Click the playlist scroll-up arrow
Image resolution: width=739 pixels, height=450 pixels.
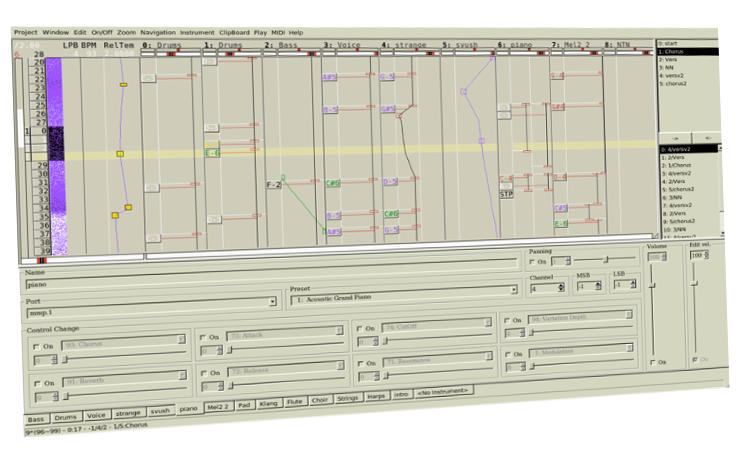tap(719, 148)
